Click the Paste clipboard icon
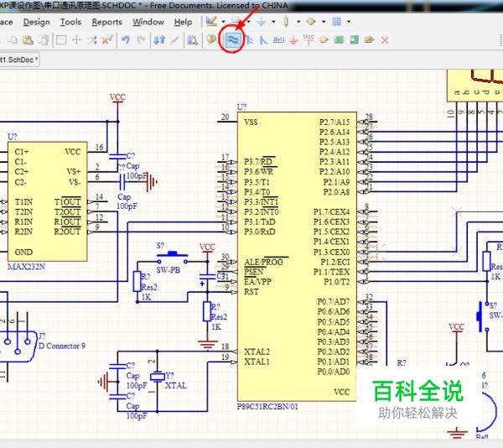The height and width of the screenshot is (448, 503). pyautogui.click(x=28, y=40)
